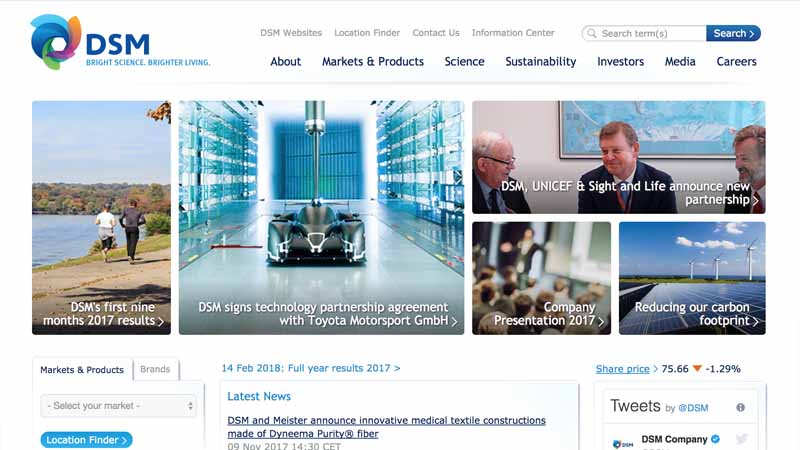Open the Toyota Motorsport partnership tile
The image size is (800, 450).
(x=321, y=218)
